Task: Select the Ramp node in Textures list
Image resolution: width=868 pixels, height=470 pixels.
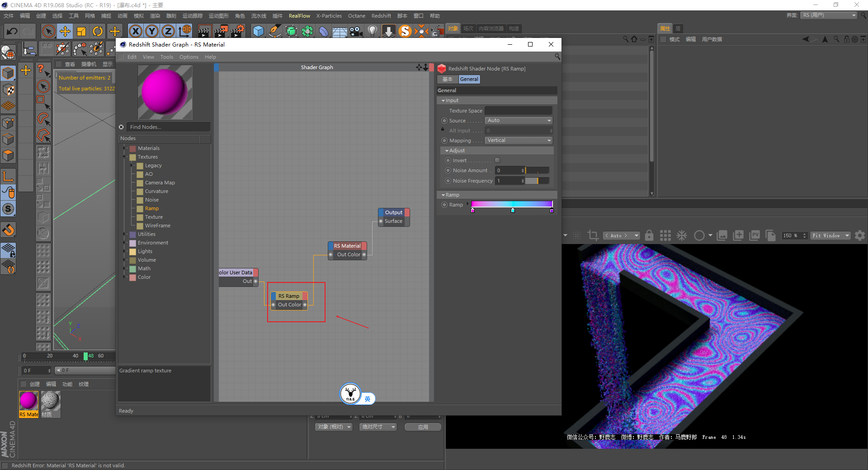Action: (152, 208)
